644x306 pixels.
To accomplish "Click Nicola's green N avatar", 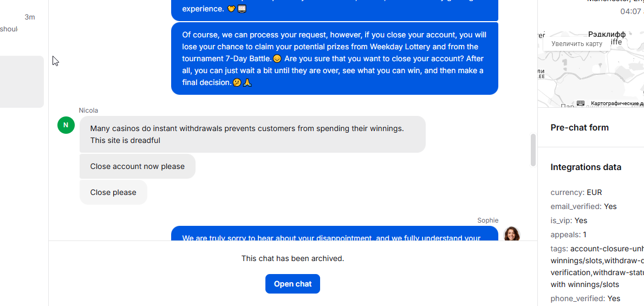I will tap(66, 125).
